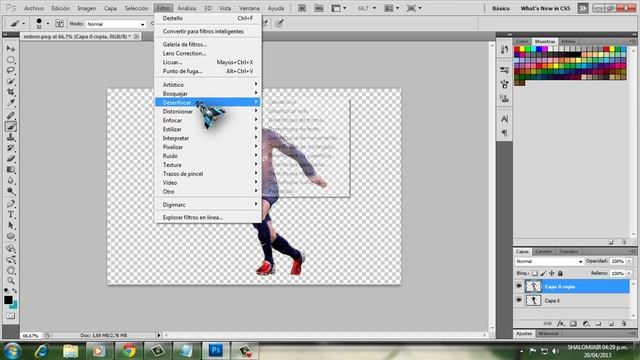
Task: Click the Básico workspace button
Action: pyautogui.click(x=501, y=8)
